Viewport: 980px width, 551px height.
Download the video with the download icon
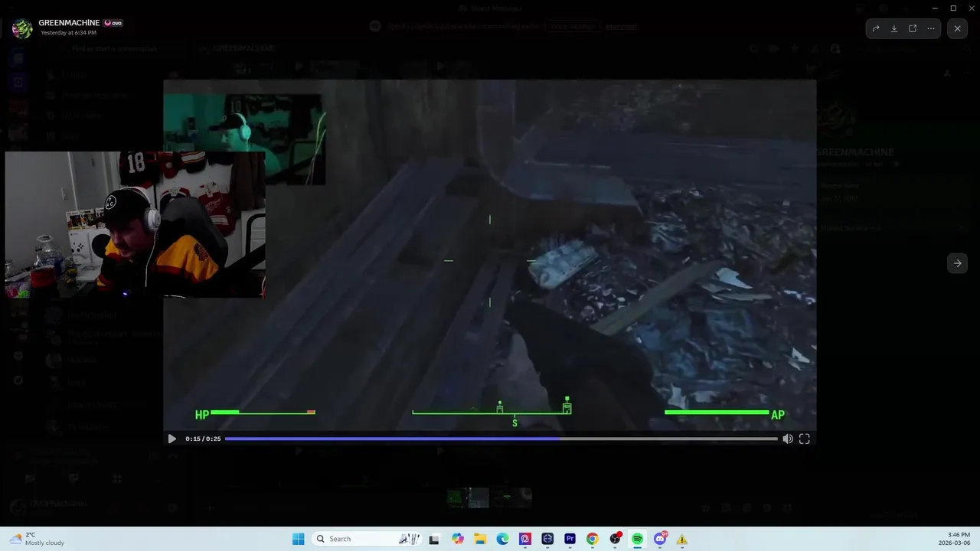(x=894, y=28)
